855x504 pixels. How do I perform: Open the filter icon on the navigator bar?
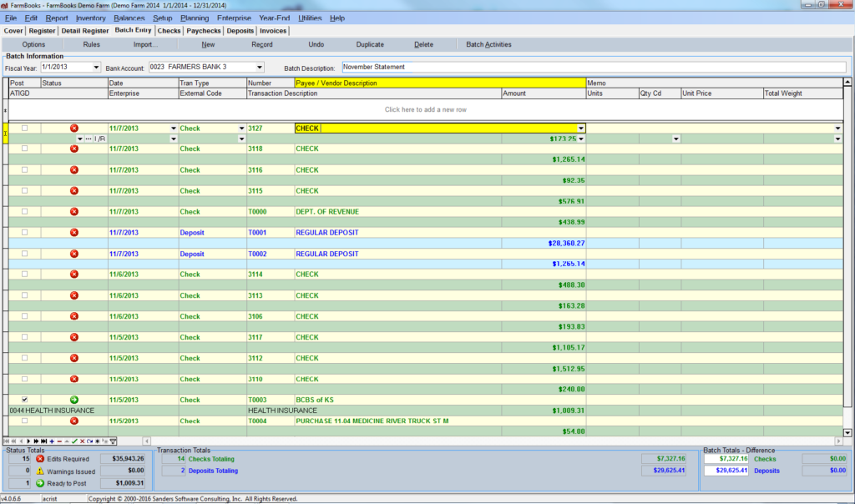click(x=114, y=441)
